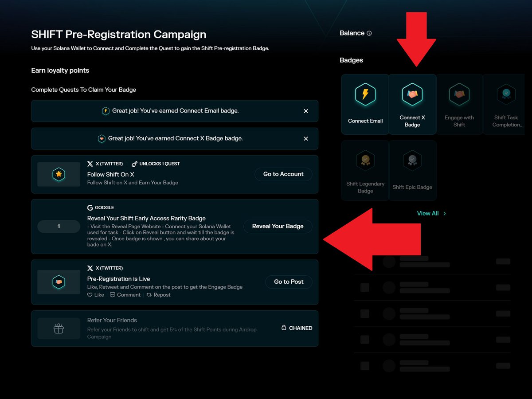Screen dimensions: 532x399
Task: Click the Balance info icon
Action: pyautogui.click(x=369, y=33)
